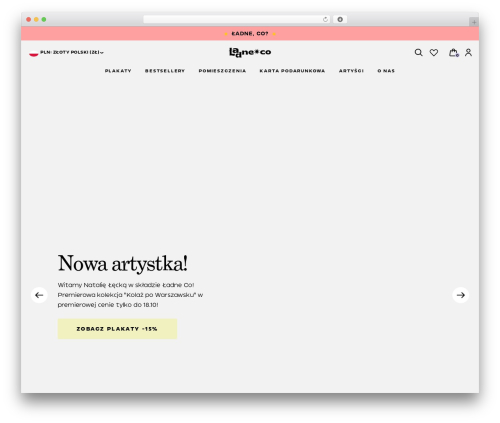Minimize the browser window with yellow button
Viewport: 500px width, 423px height.
pyautogui.click(x=36, y=20)
